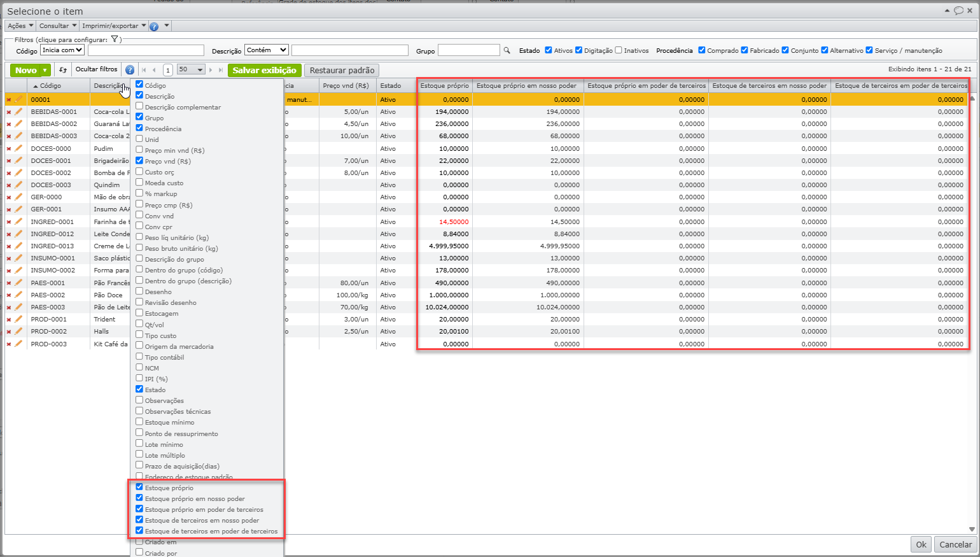Uncheck the Fabricado checkbox
Image resolution: width=980 pixels, height=557 pixels.
pos(745,50)
